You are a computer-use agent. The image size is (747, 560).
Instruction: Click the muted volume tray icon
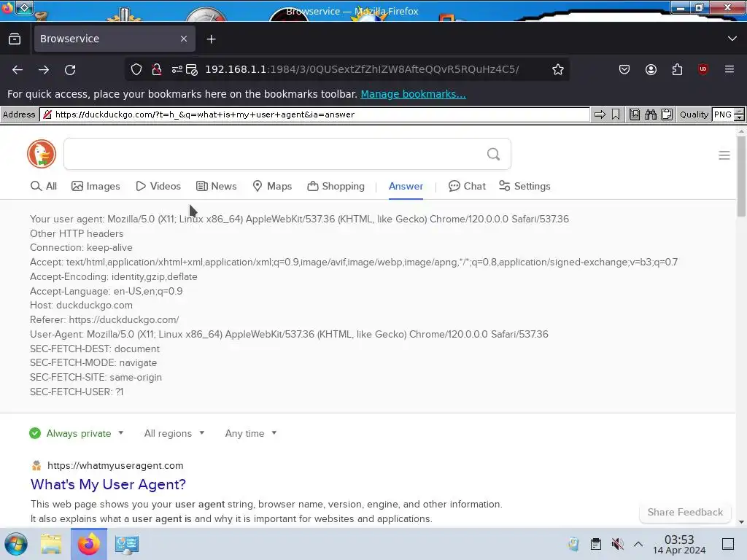(x=617, y=544)
